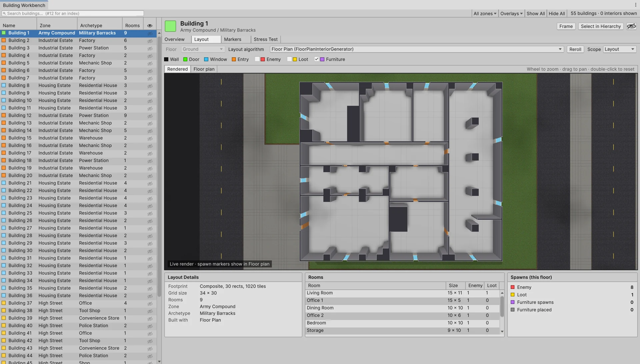
Task: Click the orange icon of Building 5
Action: point(4,63)
